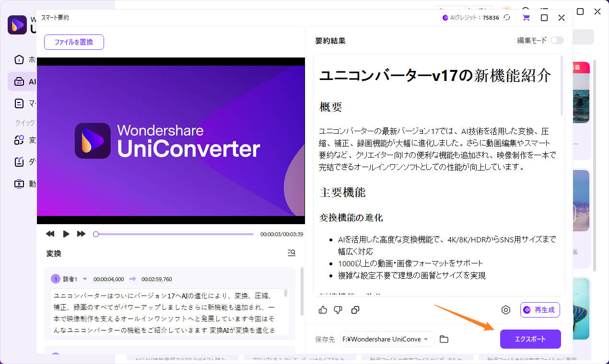Give a thumbs down to the summary
Image resolution: width=609 pixels, height=364 pixels.
tap(338, 310)
